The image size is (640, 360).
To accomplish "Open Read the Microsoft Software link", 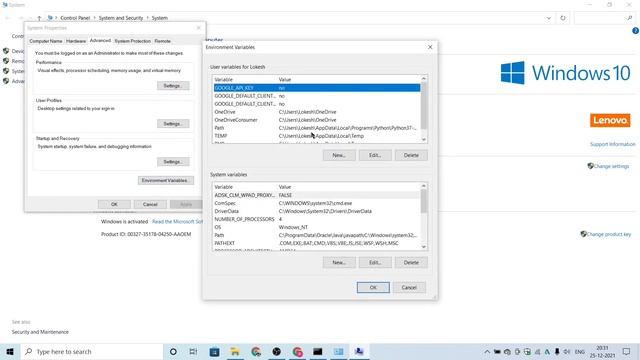I will coord(177,222).
